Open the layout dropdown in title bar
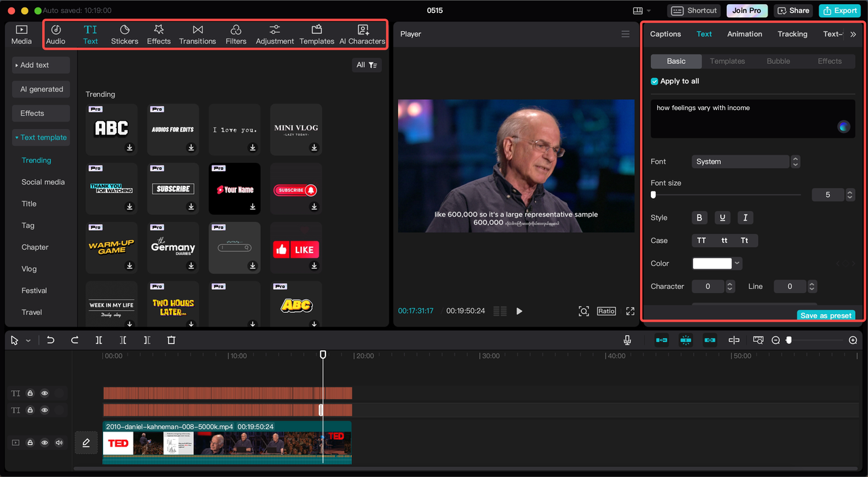Image resolution: width=868 pixels, height=477 pixels. tap(642, 11)
